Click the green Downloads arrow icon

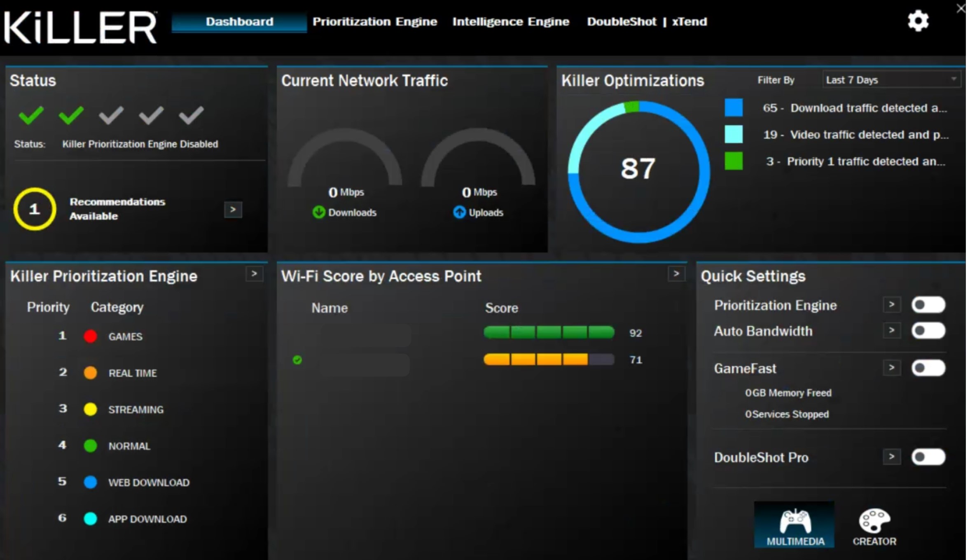click(318, 212)
